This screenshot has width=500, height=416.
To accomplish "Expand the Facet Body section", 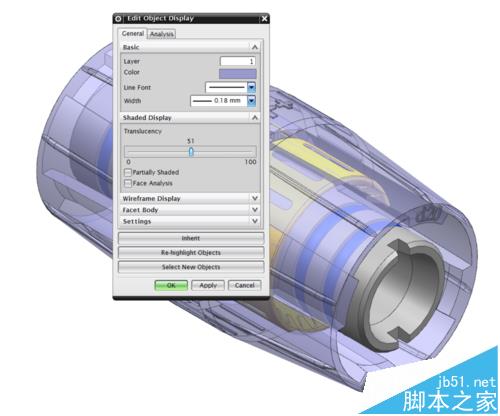I will [255, 210].
